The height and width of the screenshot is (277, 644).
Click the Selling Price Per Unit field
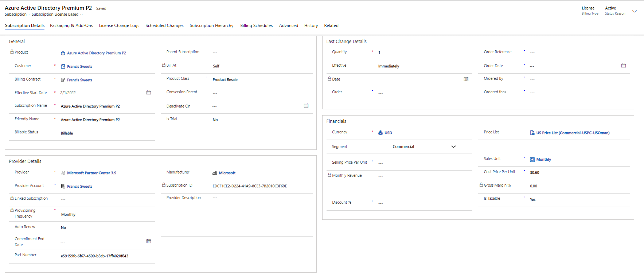tap(424, 163)
